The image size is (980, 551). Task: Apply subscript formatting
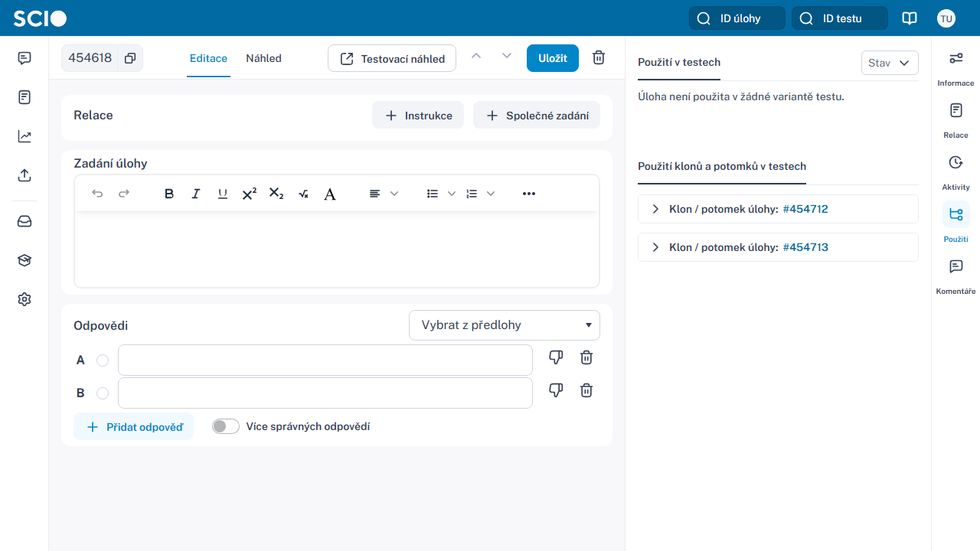(276, 194)
